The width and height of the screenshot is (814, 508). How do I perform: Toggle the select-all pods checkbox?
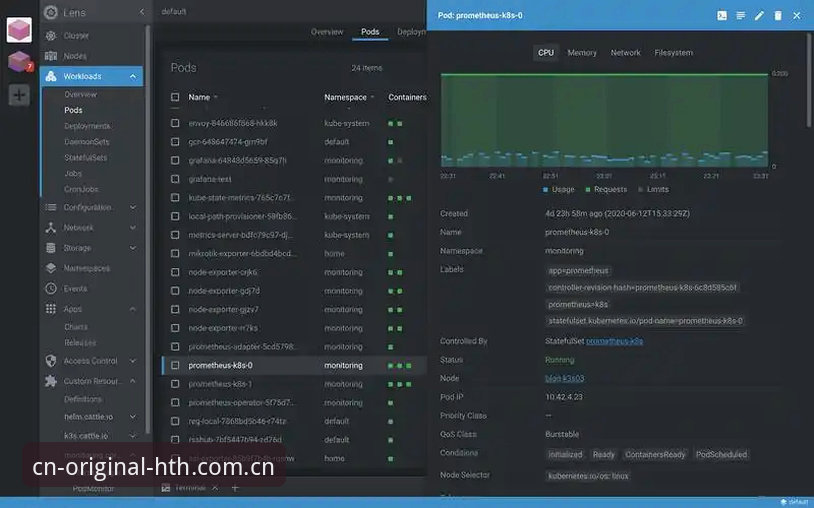[175, 97]
